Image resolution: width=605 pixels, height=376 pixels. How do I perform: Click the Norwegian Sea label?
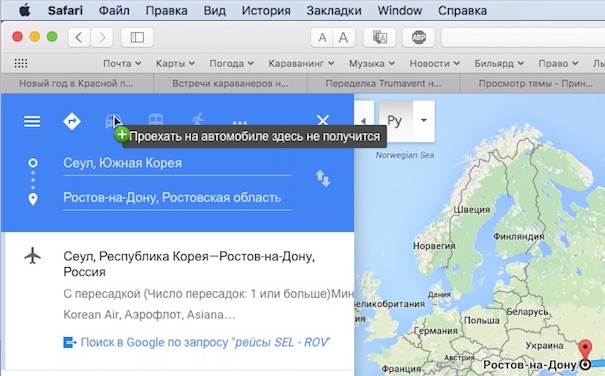(405, 155)
